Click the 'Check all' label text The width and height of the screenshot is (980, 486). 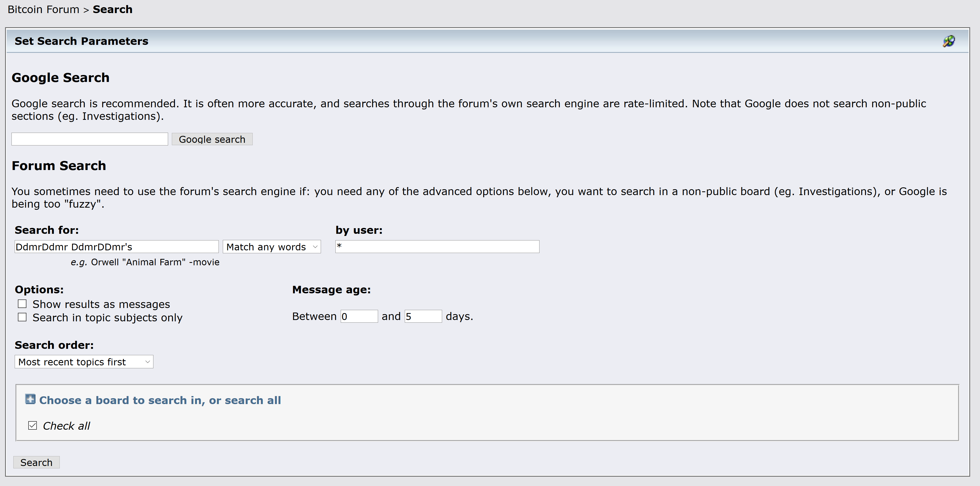[x=66, y=426]
